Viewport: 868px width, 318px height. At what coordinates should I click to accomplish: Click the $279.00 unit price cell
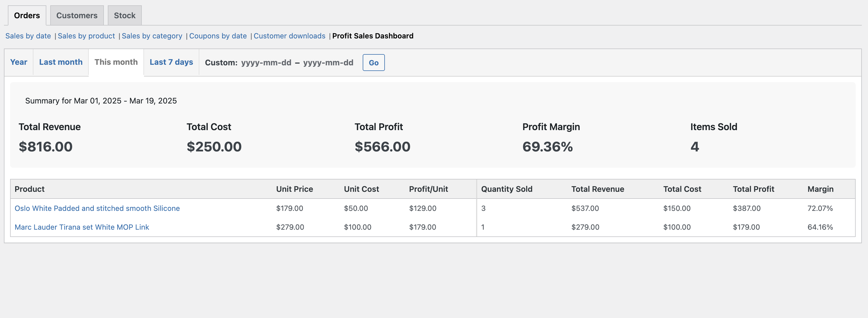click(290, 227)
